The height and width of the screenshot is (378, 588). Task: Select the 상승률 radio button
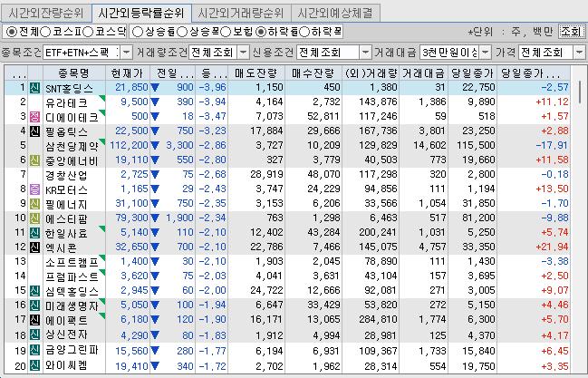tap(137, 32)
